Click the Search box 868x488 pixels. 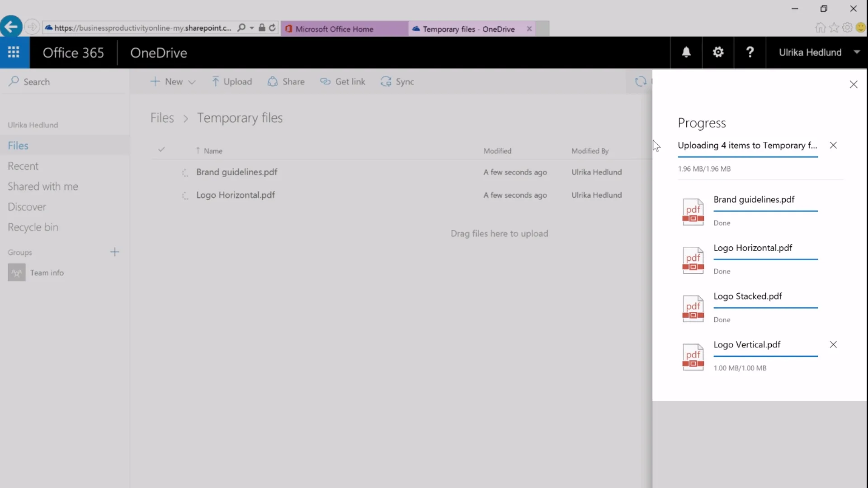65,82
